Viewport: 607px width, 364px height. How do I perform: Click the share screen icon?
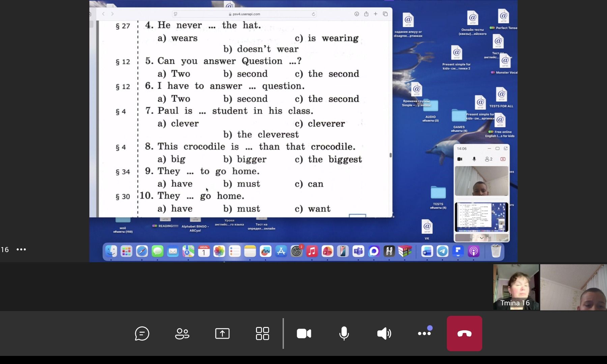(222, 334)
